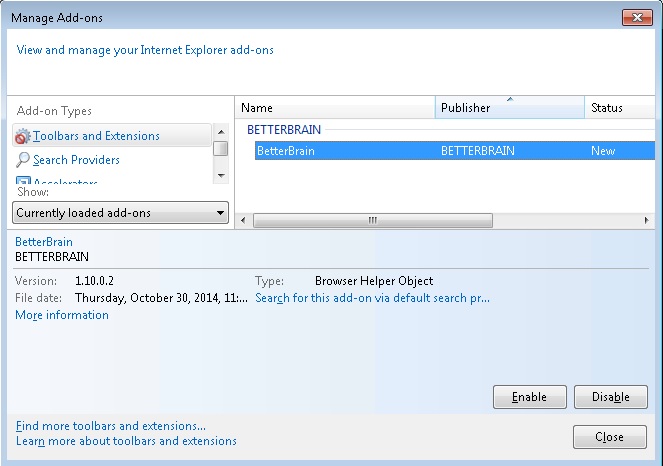Select the BetterBrain add-on row
Screen dimensions: 663x466
tap(455, 151)
